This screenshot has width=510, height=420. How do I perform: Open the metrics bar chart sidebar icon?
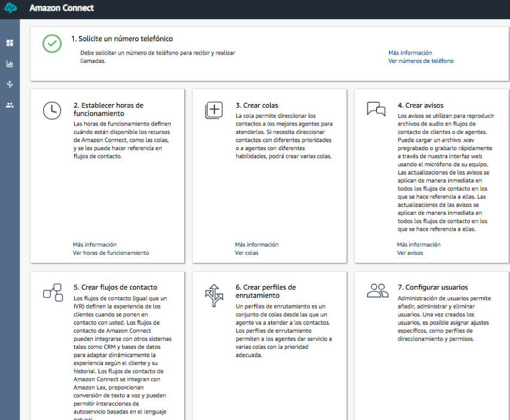pos(10,63)
